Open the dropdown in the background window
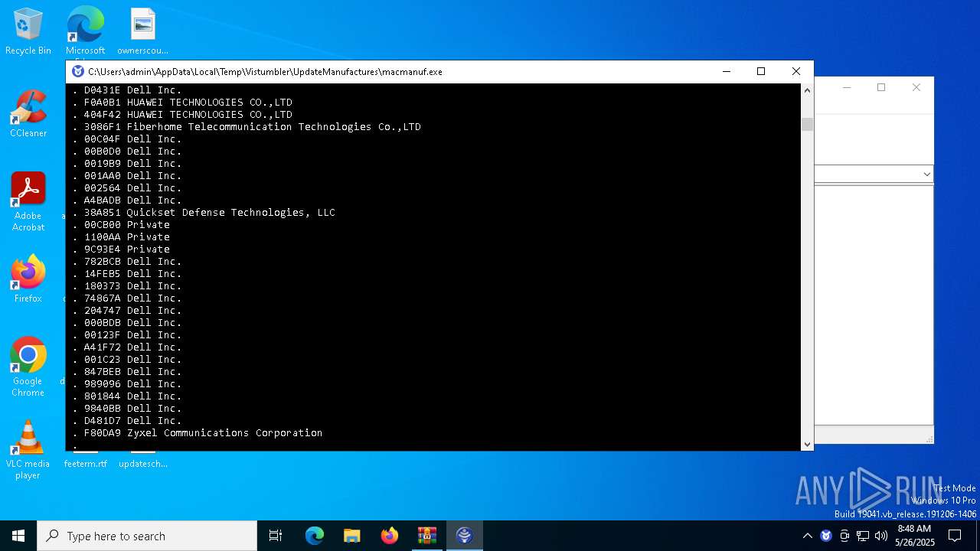980x551 pixels. point(926,174)
